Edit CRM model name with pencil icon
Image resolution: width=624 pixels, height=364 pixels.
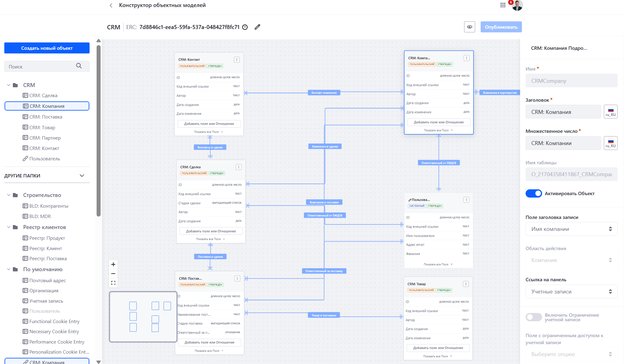[257, 27]
